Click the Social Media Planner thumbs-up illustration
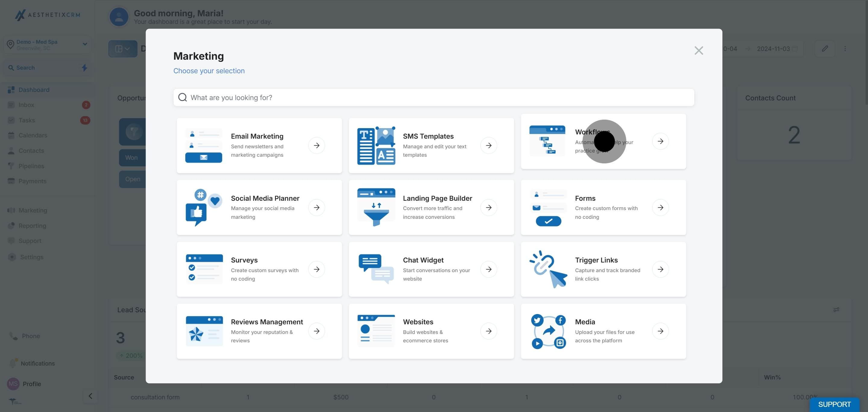The height and width of the screenshot is (412, 868). pyautogui.click(x=203, y=208)
